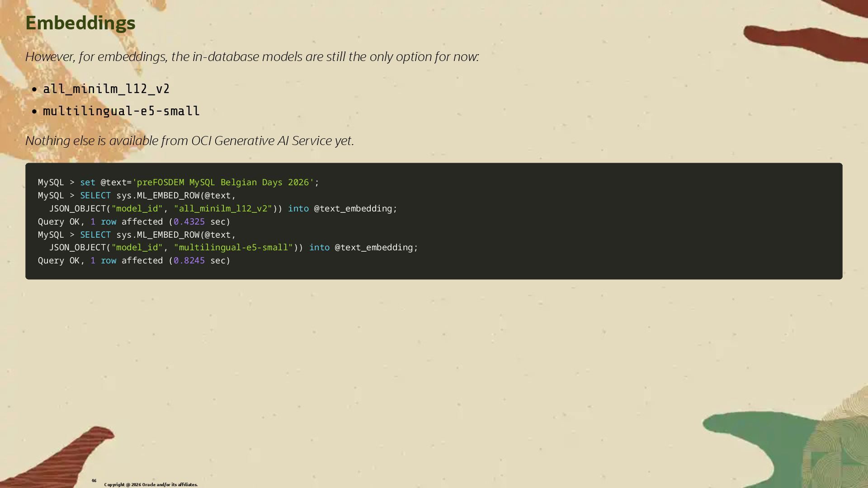Click the "multilingual-e5-small" string in the code
Viewport: 868px width, 488px height.
tap(233, 248)
